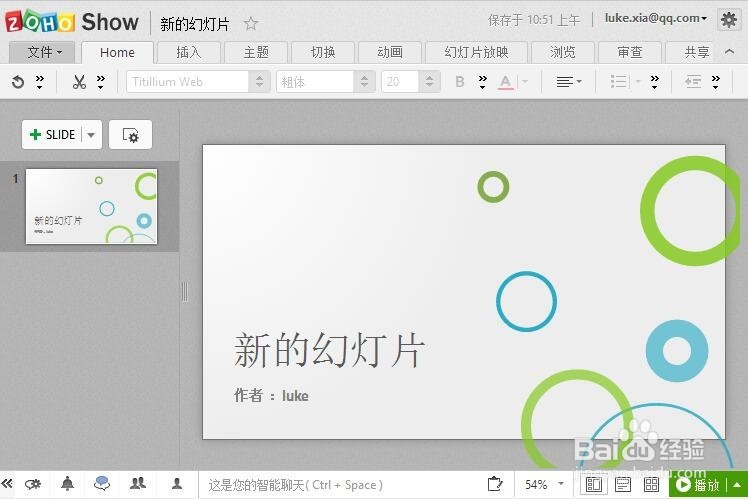Switch to the 幻灯片放映 tab

477,52
